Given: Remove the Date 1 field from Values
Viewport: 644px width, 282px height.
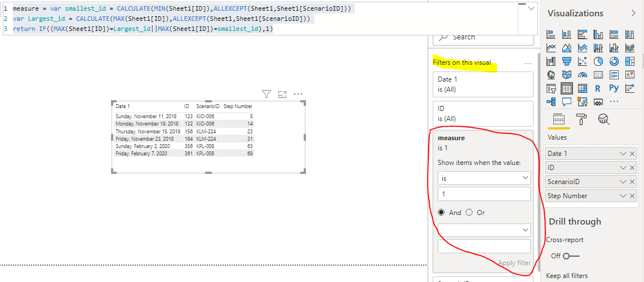Looking at the screenshot, I should (632, 154).
